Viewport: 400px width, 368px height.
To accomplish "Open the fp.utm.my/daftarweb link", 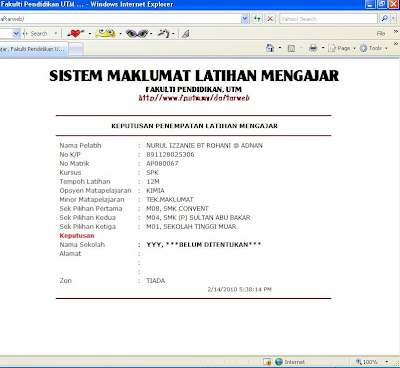I will [194, 98].
